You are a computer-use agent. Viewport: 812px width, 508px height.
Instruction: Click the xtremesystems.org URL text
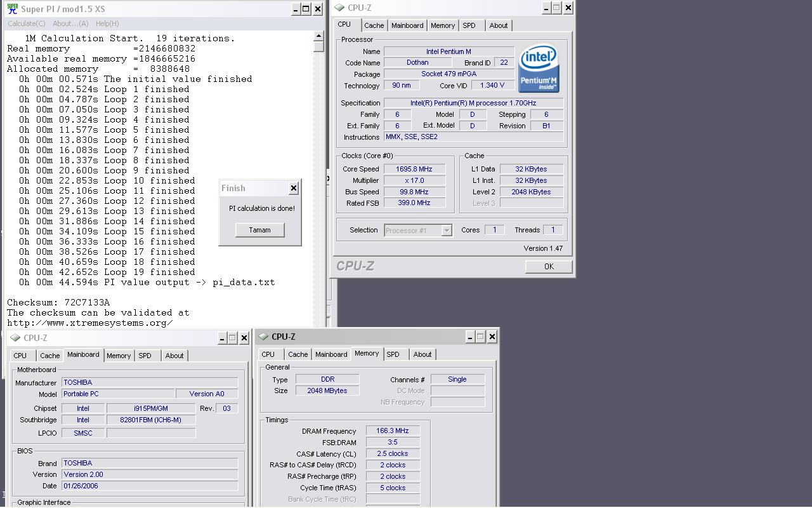coord(89,323)
